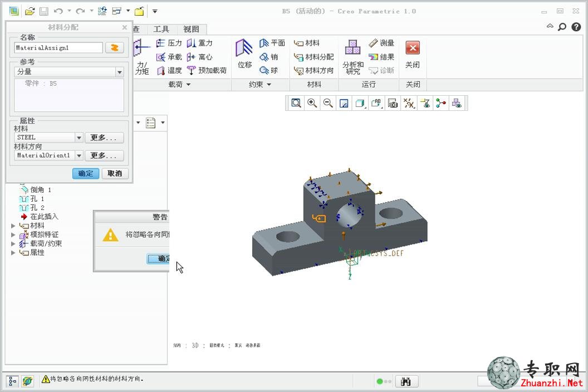Click the simulation display node icon

click(441, 103)
